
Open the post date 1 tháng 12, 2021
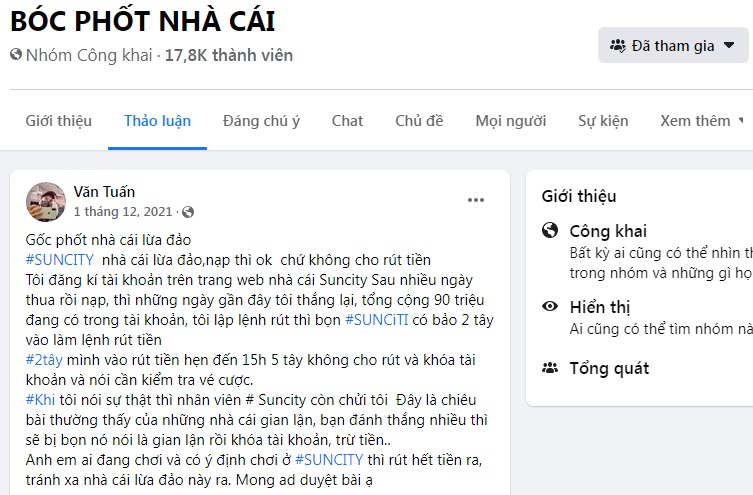(x=123, y=212)
